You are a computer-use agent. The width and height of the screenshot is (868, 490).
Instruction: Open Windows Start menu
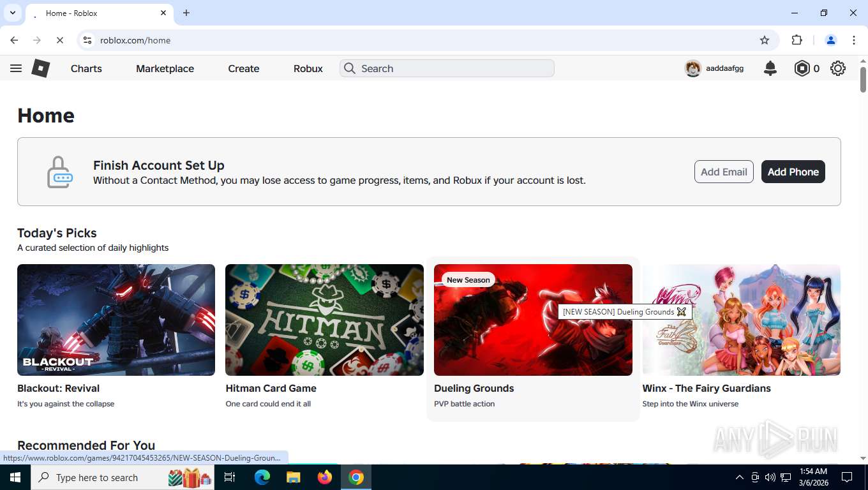point(15,477)
